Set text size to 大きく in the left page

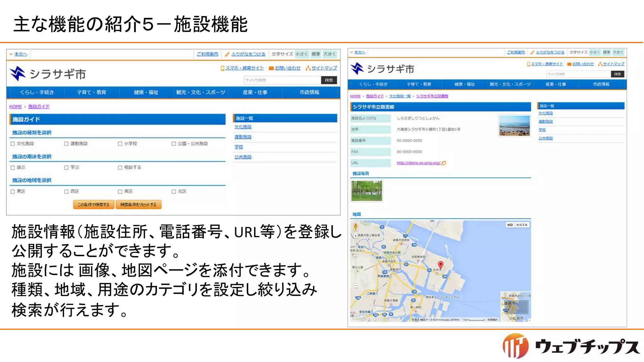click(330, 54)
